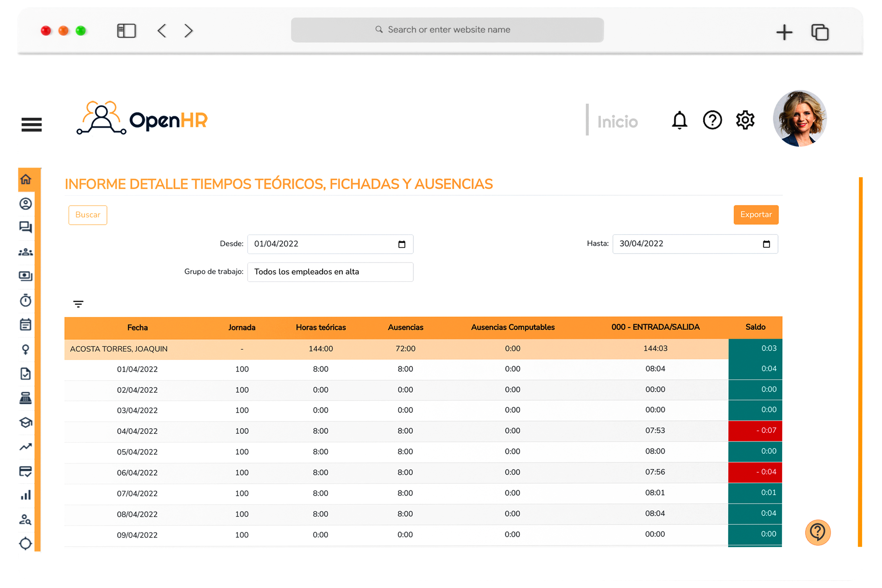882x588 pixels.
Task: Open person search sidebar icon
Action: 25,519
